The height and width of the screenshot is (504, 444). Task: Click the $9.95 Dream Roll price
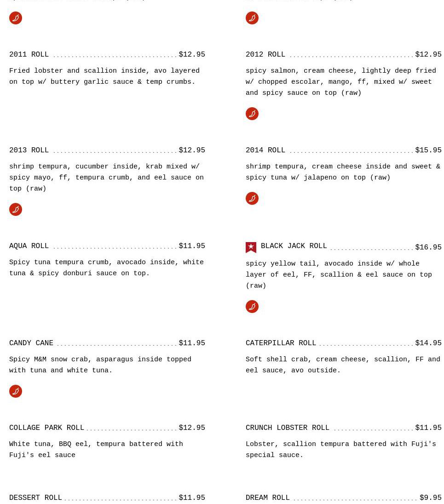tap(430, 498)
